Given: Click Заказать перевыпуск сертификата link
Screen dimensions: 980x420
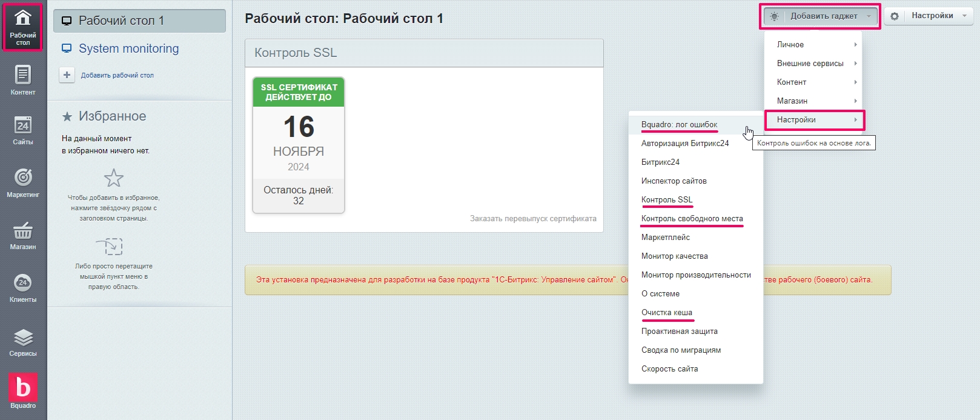Looking at the screenshot, I should point(533,219).
